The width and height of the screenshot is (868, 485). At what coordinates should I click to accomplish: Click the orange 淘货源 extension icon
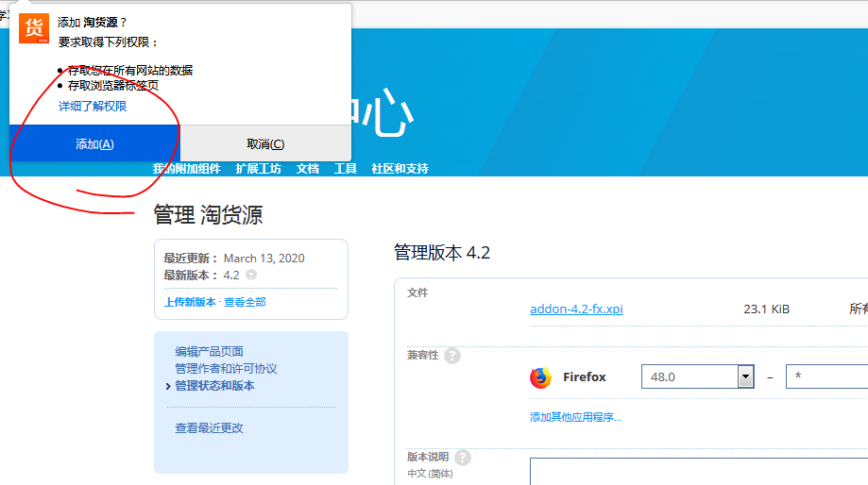[34, 28]
